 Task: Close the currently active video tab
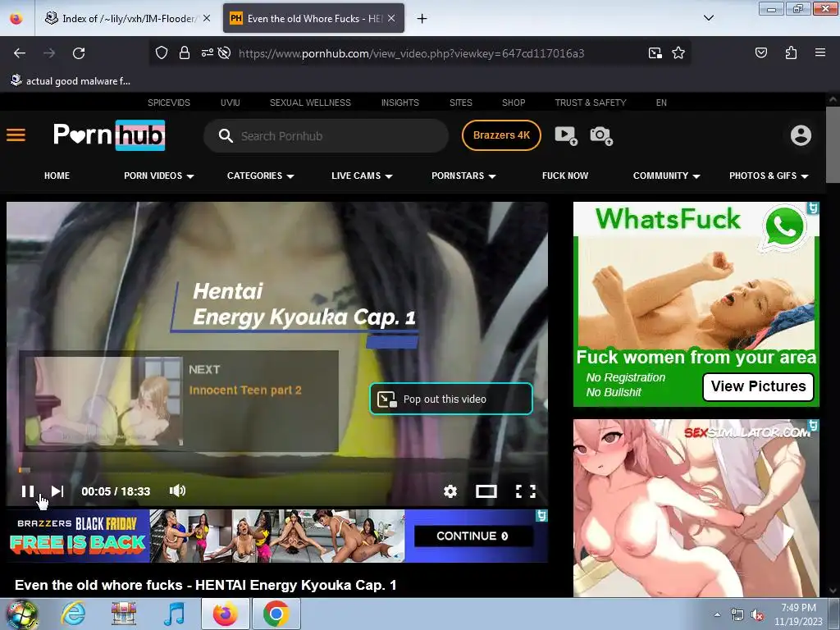[x=391, y=19]
